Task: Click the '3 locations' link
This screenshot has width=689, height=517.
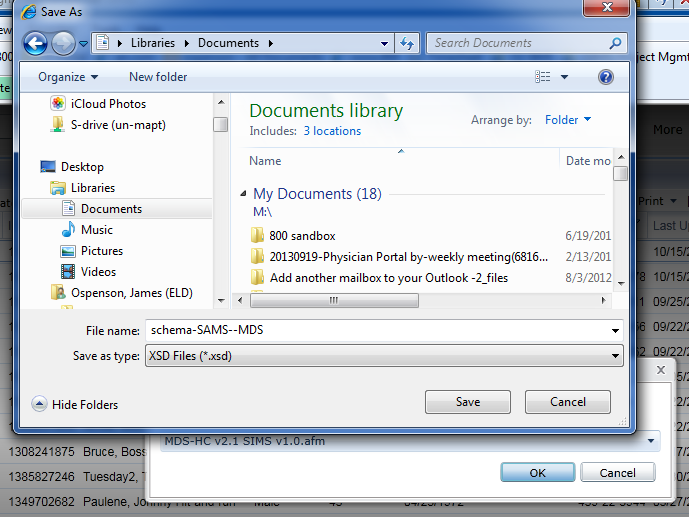Action: pos(332,131)
